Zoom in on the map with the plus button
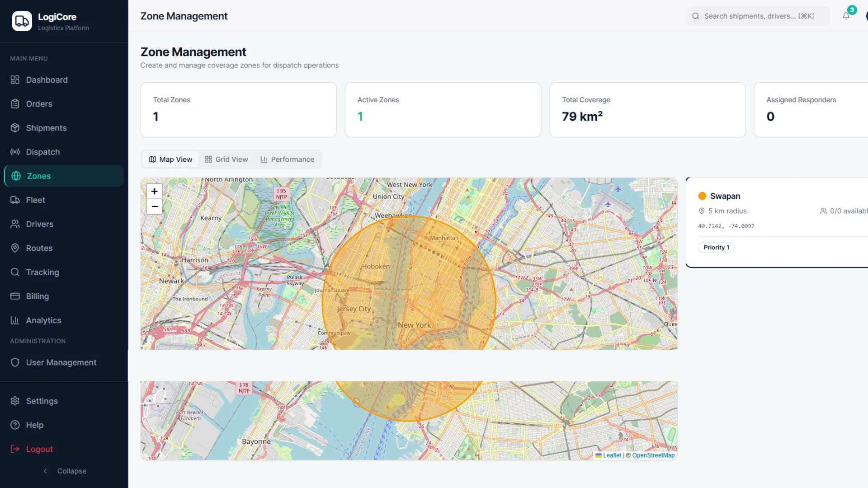 (155, 192)
